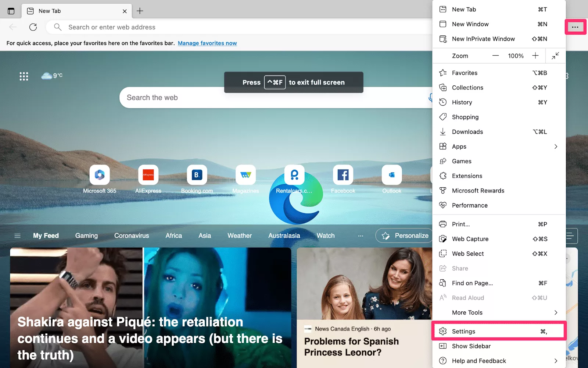
Task: Open a New InPrivate Window
Action: (499, 39)
